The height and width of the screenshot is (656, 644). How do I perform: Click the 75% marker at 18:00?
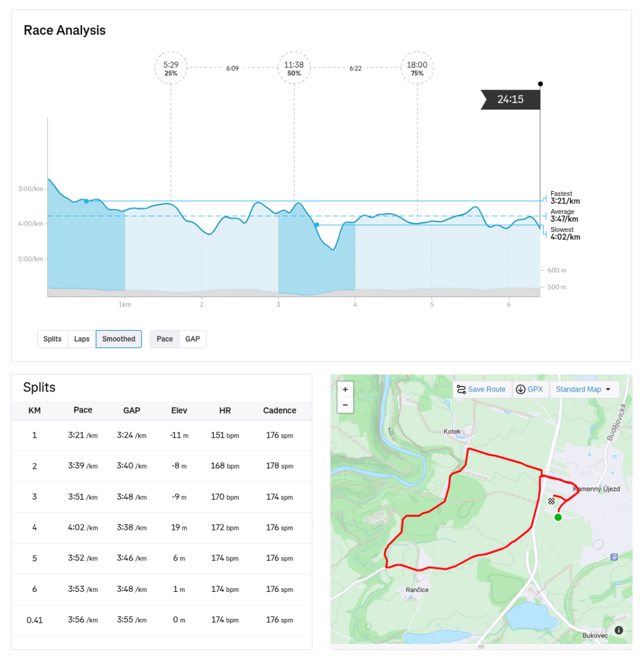coord(417,69)
